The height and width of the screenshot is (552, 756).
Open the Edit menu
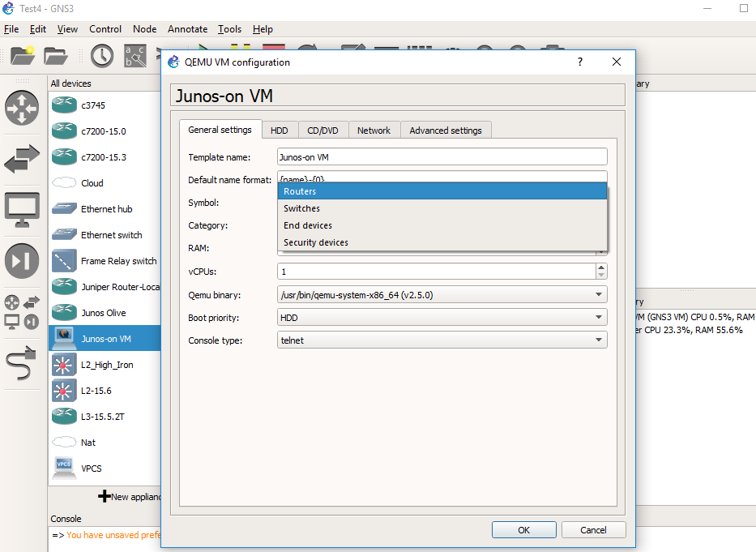pyautogui.click(x=37, y=29)
